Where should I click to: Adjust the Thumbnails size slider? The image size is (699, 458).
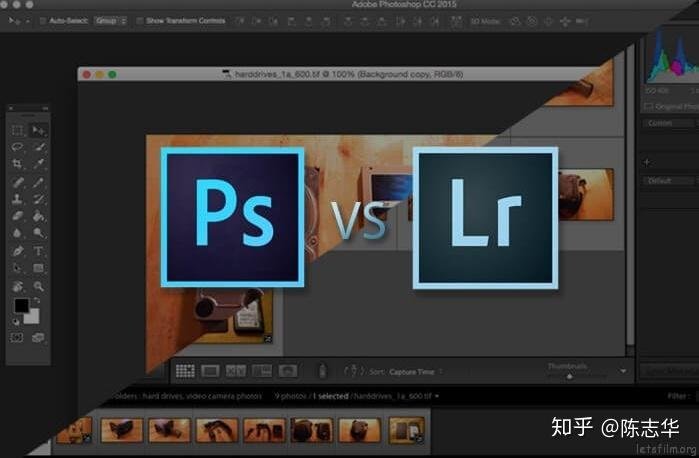569,376
